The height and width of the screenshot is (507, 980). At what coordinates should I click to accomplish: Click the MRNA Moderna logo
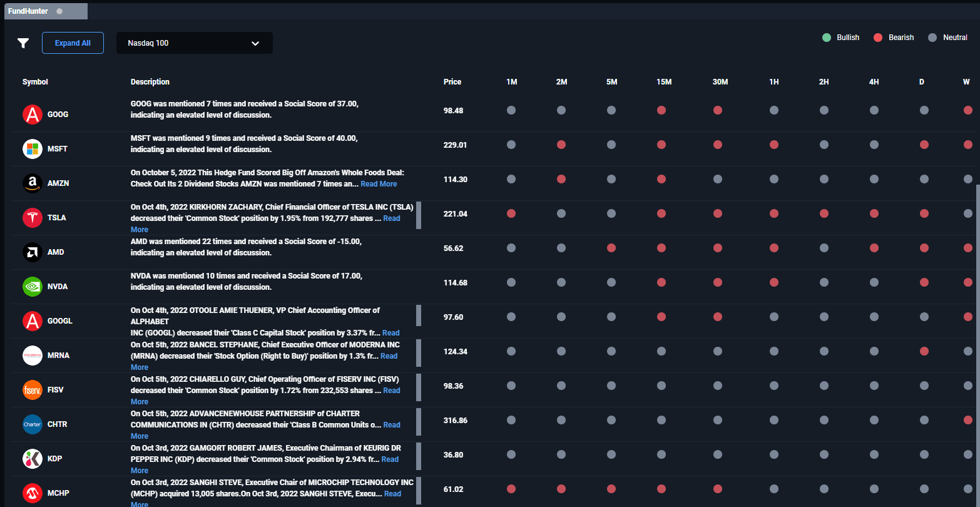click(33, 356)
